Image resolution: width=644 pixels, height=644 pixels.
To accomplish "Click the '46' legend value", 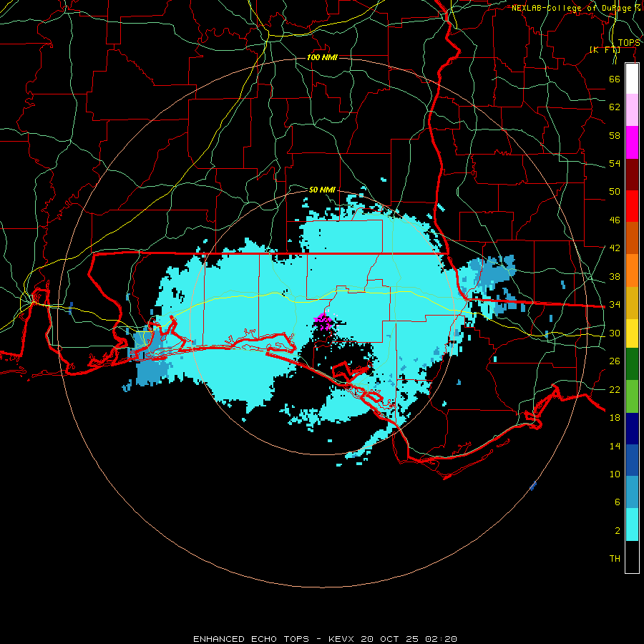I will pos(615,220).
